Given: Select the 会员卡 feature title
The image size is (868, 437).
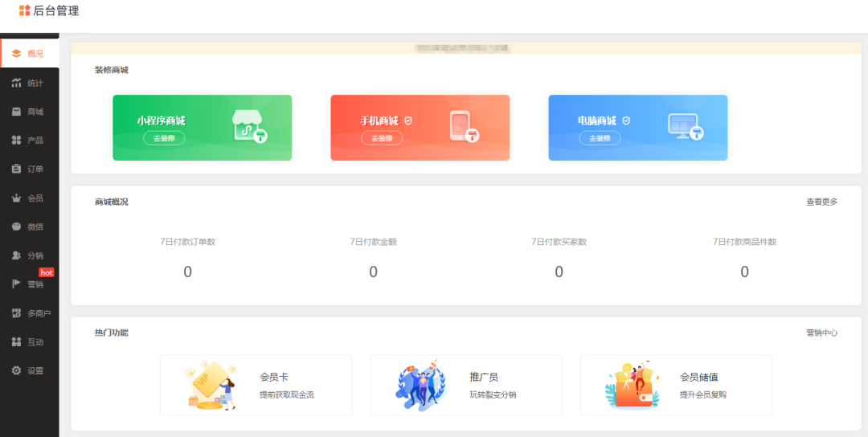Looking at the screenshot, I should pos(273,378).
